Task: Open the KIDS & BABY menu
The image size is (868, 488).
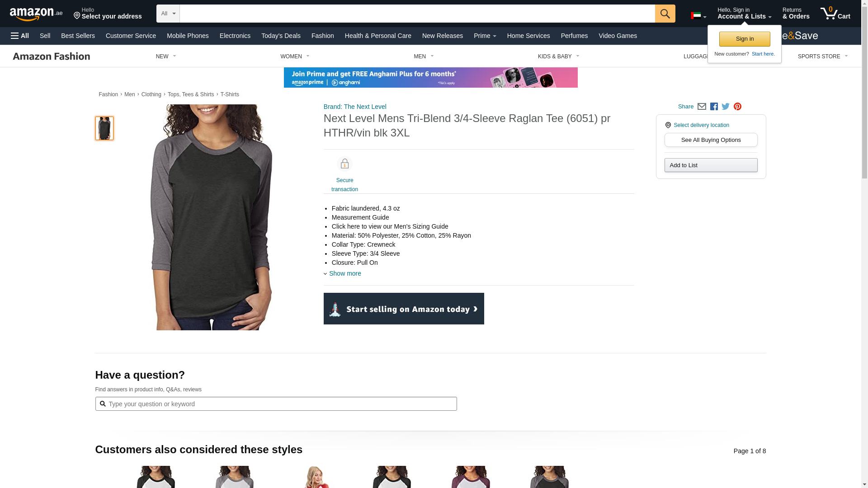Action: tap(558, 56)
